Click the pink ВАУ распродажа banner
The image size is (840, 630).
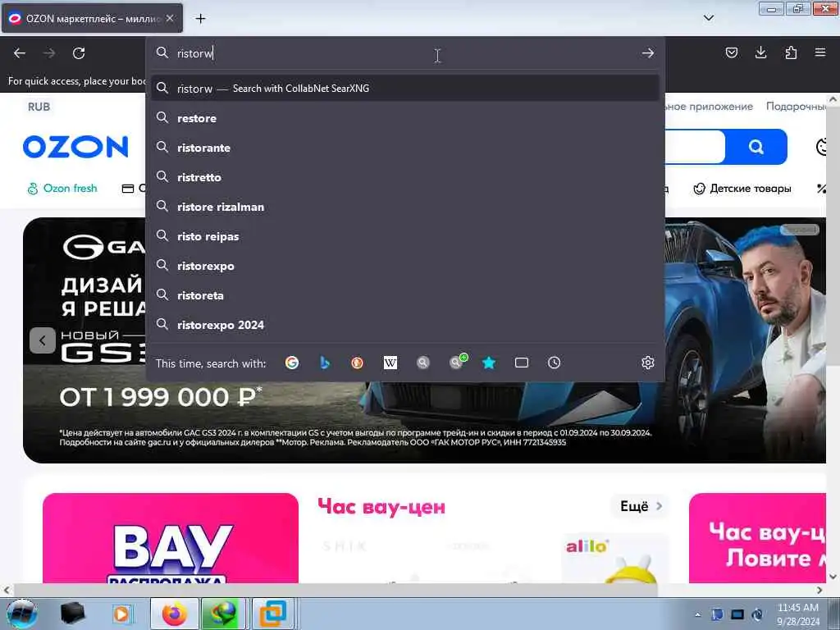(171, 538)
